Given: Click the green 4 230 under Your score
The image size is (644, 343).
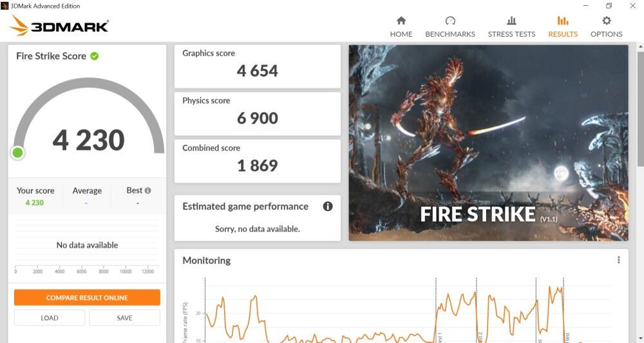Looking at the screenshot, I should click(35, 202).
